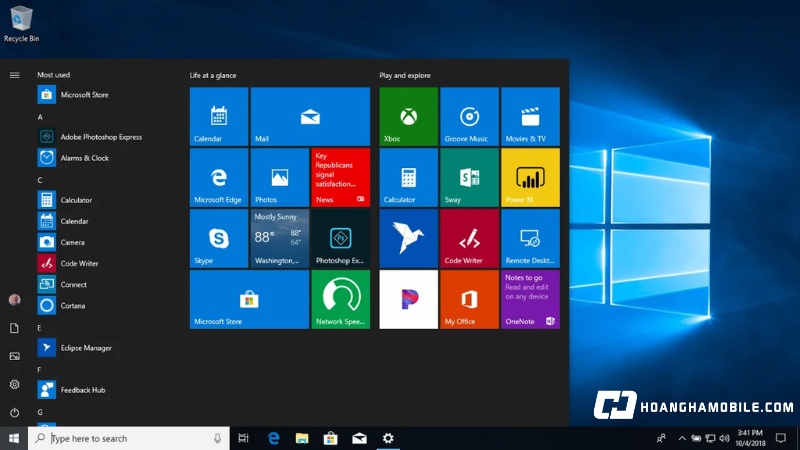Activate the Cortana microphone in the search box
The width and height of the screenshot is (800, 450).
point(217,438)
